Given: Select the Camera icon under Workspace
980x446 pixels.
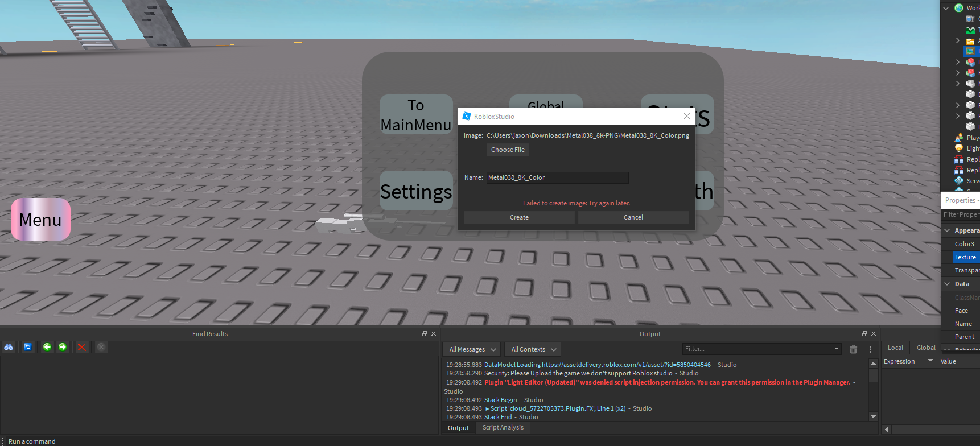Looking at the screenshot, I should click(970, 19).
